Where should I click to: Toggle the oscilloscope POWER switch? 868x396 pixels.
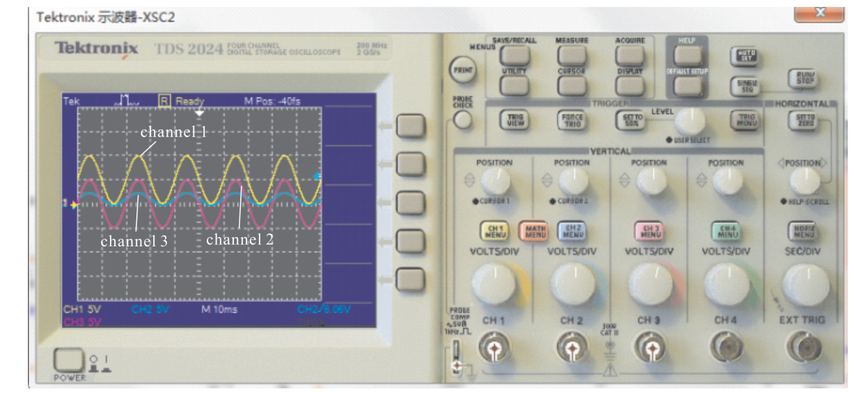(68, 360)
